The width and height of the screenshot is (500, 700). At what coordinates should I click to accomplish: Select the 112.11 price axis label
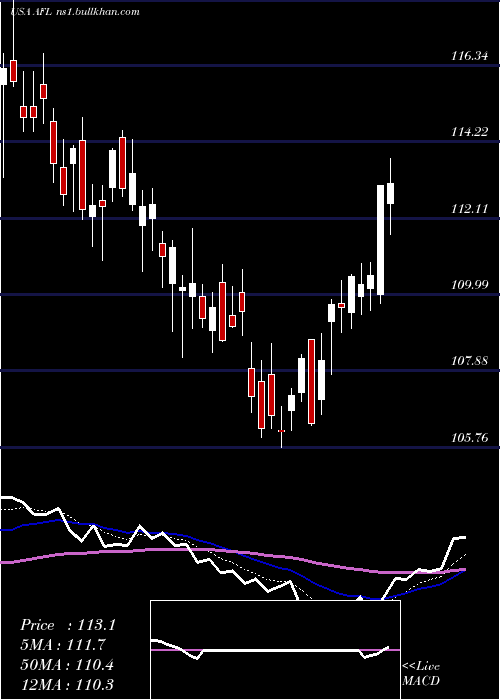[x=470, y=208]
